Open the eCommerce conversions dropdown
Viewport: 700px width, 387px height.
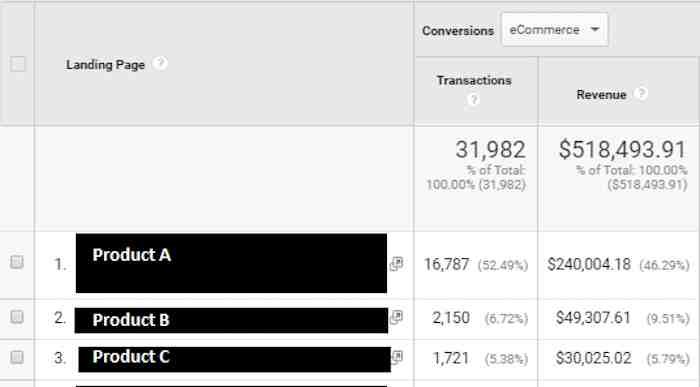(x=555, y=29)
